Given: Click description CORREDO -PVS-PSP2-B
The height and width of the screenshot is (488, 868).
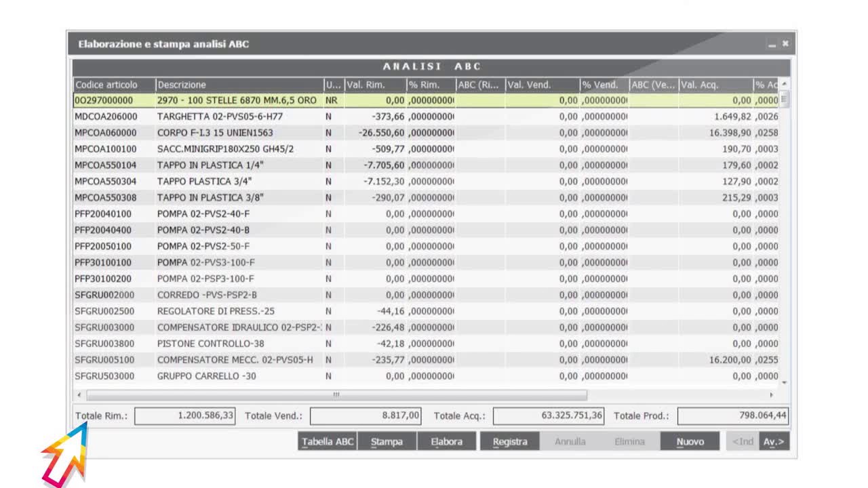Looking at the screenshot, I should coord(207,296).
